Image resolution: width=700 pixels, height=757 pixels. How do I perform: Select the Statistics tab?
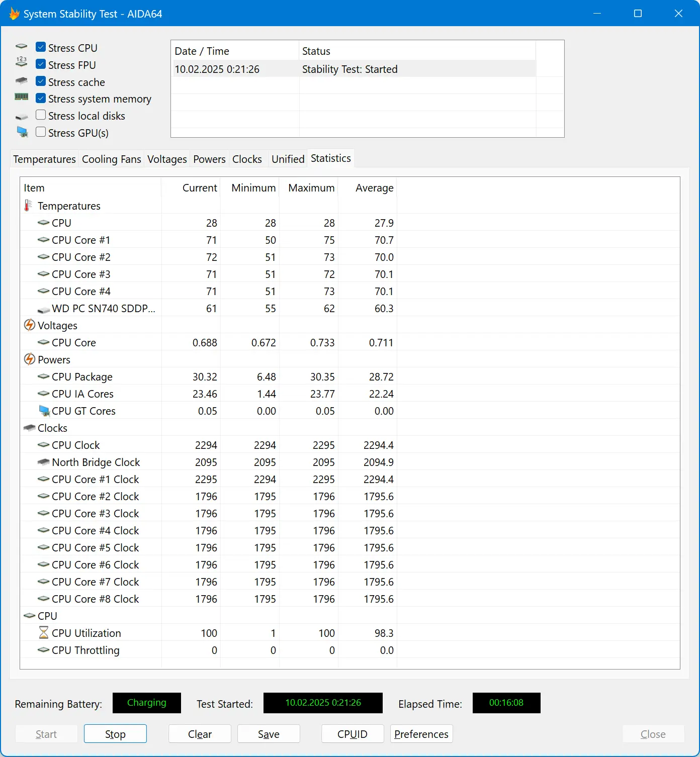331,158
